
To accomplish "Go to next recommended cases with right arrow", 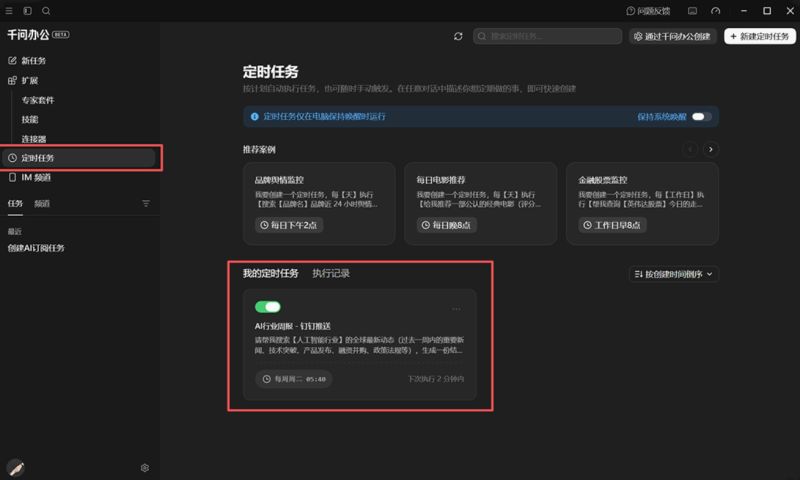I will click(711, 149).
